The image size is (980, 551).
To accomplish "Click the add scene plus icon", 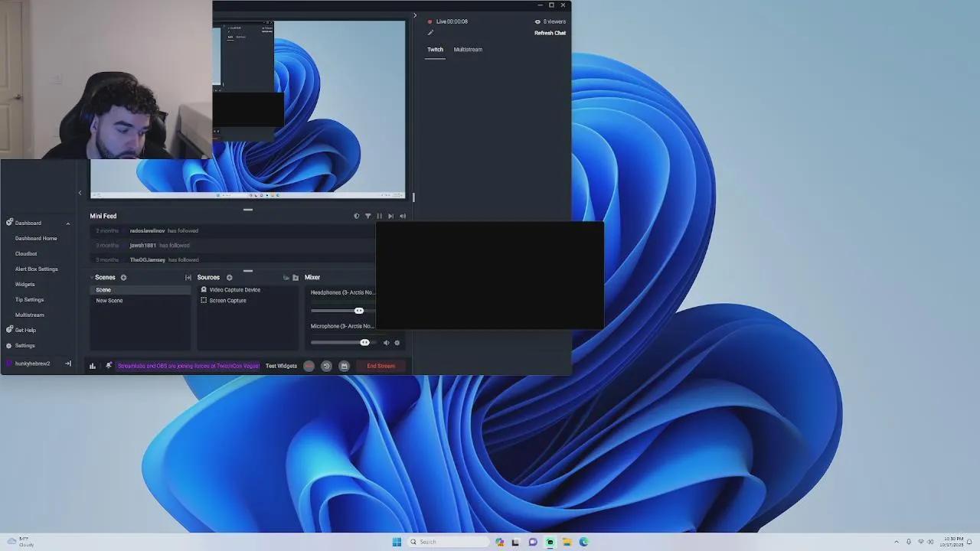I will 123,278.
